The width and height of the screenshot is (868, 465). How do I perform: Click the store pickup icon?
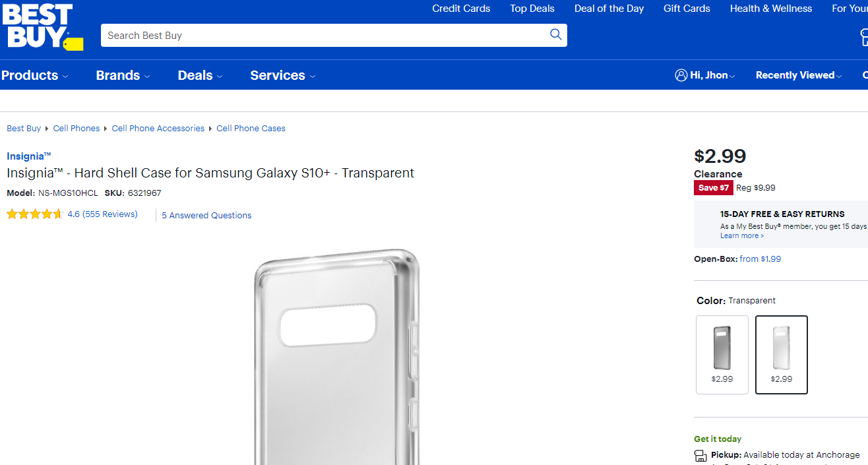tap(700, 456)
